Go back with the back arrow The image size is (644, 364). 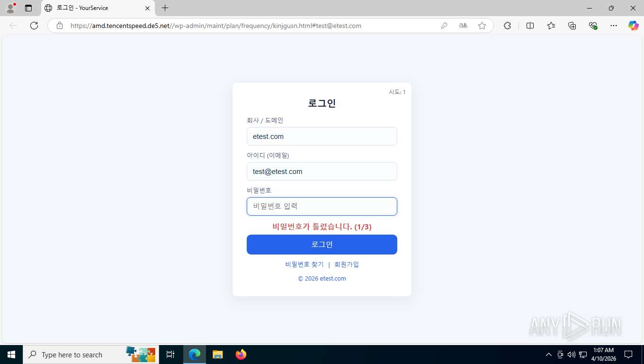(13, 26)
